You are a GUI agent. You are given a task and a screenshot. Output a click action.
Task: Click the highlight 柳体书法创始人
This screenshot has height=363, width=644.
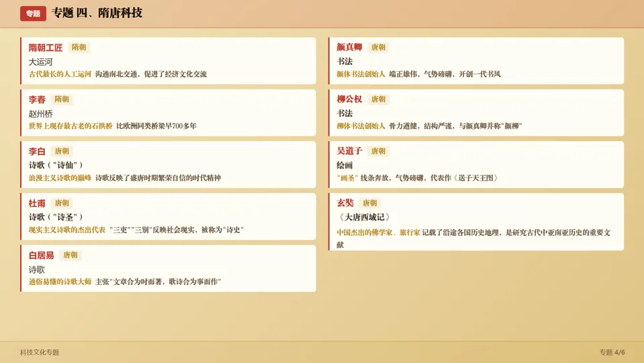[361, 126]
